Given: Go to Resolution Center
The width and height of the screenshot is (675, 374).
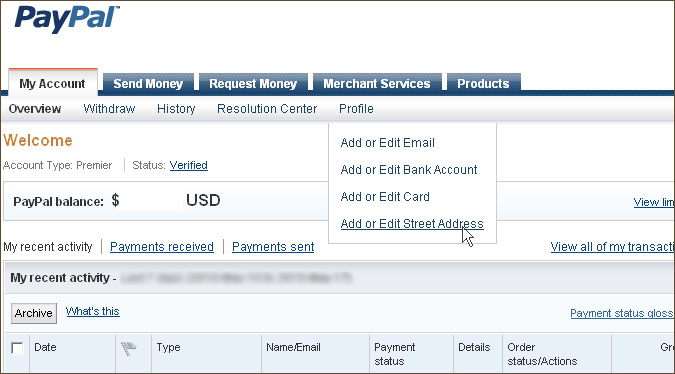Looking at the screenshot, I should pyautogui.click(x=267, y=109).
